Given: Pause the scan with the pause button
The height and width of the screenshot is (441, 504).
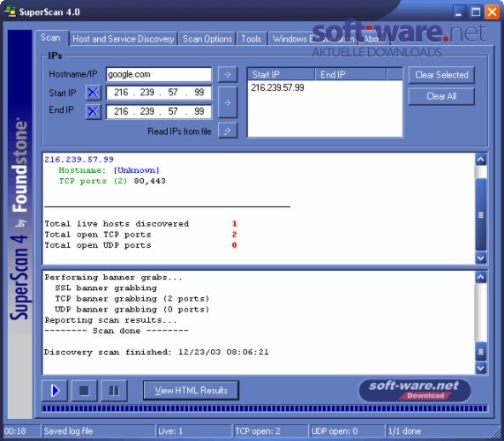Looking at the screenshot, I should (x=114, y=391).
